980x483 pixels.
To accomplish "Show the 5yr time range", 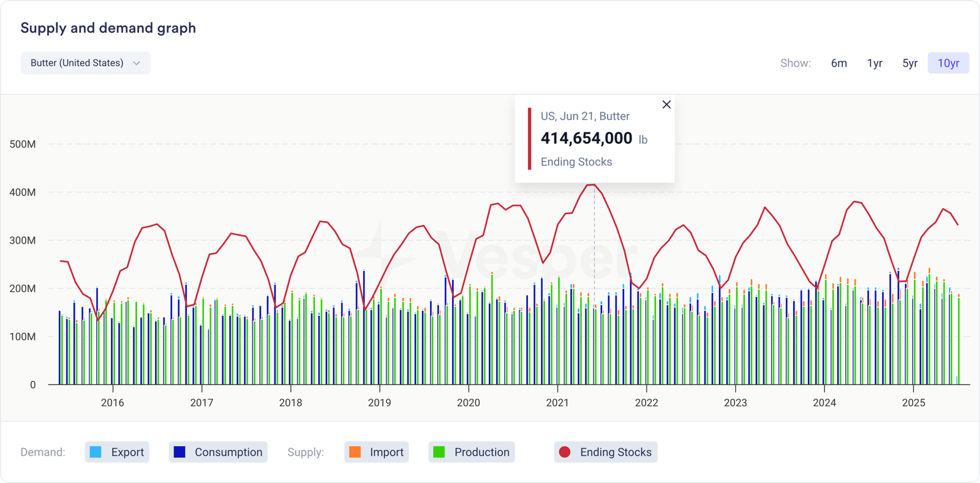I will click(910, 63).
